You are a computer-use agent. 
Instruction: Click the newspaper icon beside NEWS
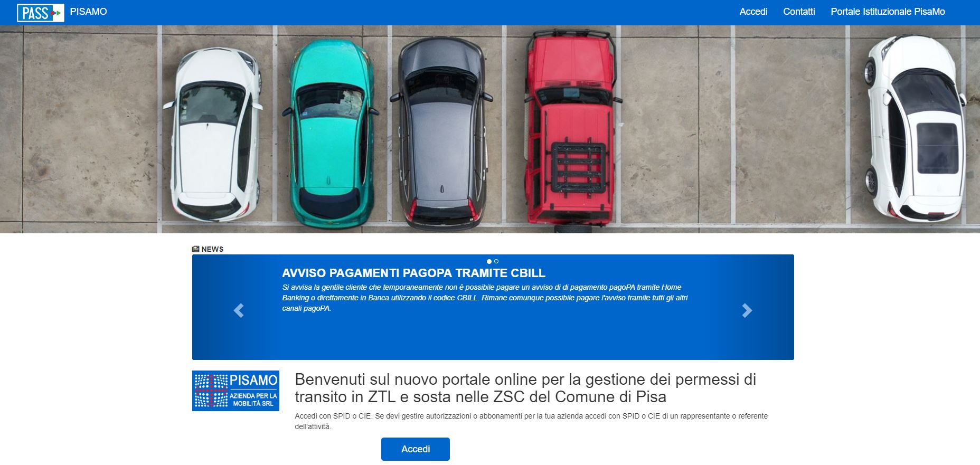coord(195,249)
